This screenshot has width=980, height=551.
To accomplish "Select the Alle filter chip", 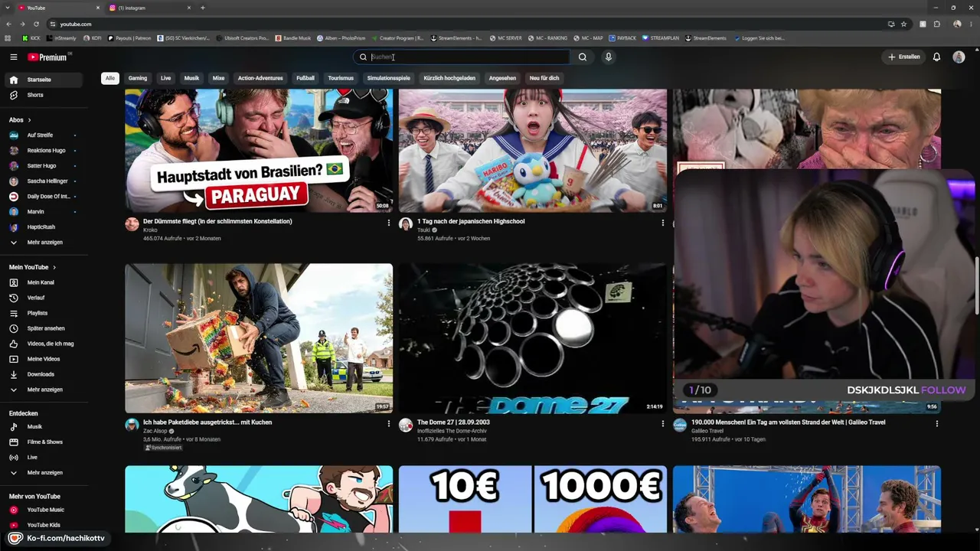I will click(x=110, y=78).
